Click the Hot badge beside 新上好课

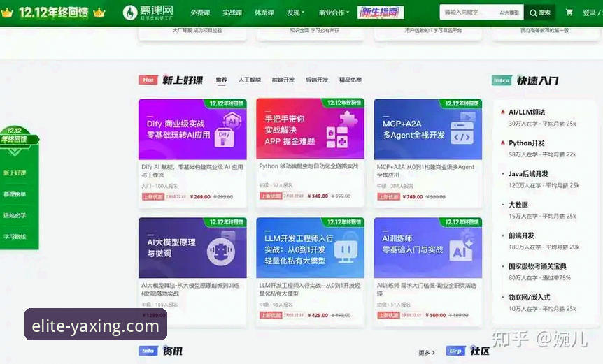[x=148, y=80]
